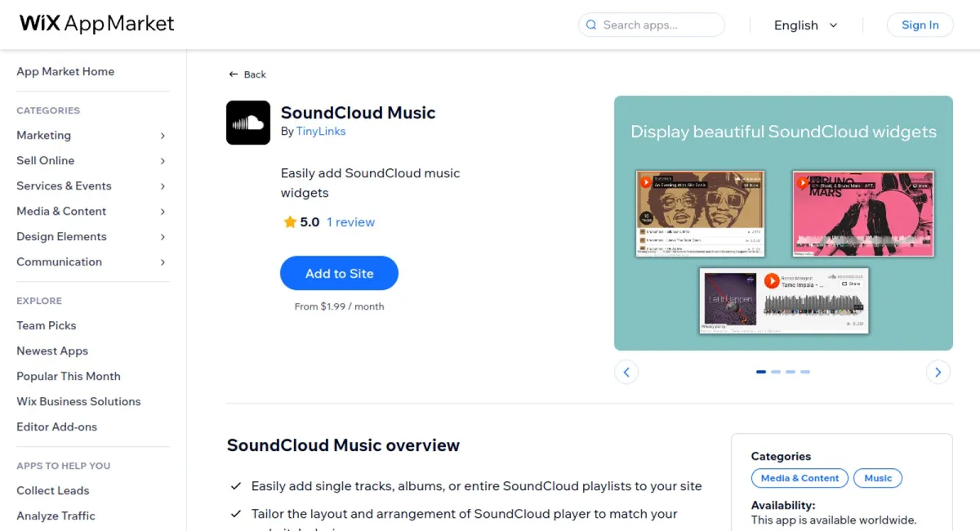The image size is (980, 531).
Task: Click the 'From $1.99 / month' price text
Action: pos(339,306)
